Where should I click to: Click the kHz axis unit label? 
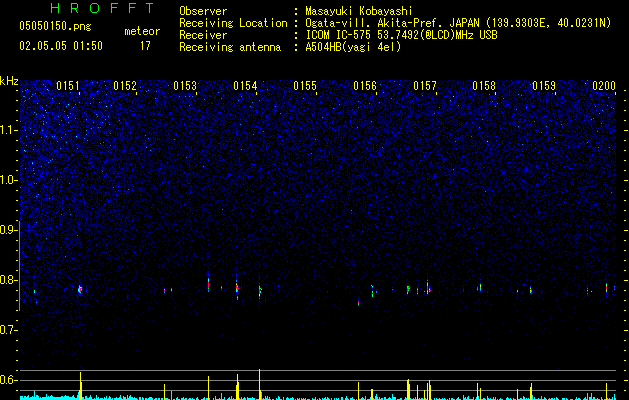pos(9,81)
